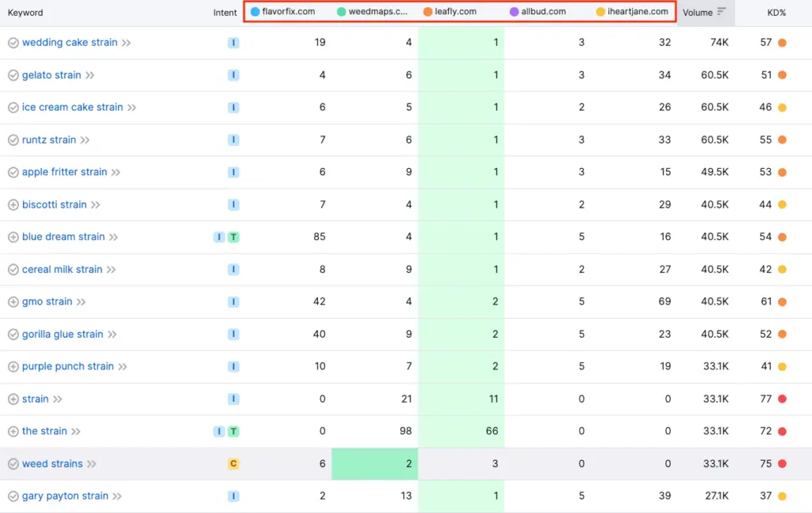Click the Informational intent badge for runtz strain
Viewport: 812px width, 513px height.
(x=233, y=140)
